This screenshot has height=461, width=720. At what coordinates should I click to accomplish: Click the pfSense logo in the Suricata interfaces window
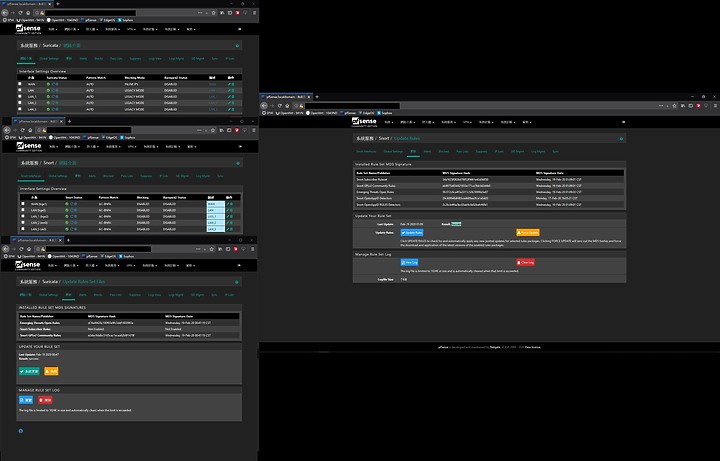click(28, 29)
